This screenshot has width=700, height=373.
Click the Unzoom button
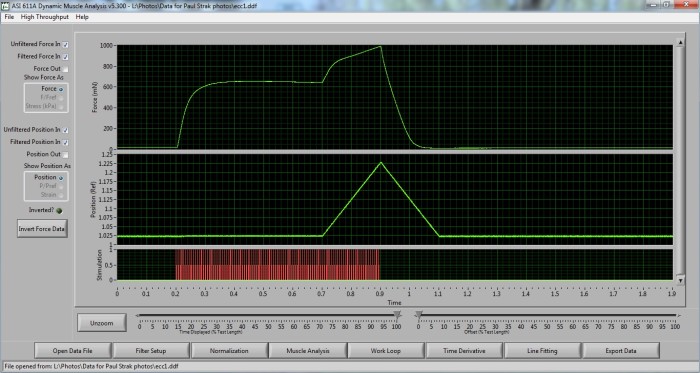102,323
